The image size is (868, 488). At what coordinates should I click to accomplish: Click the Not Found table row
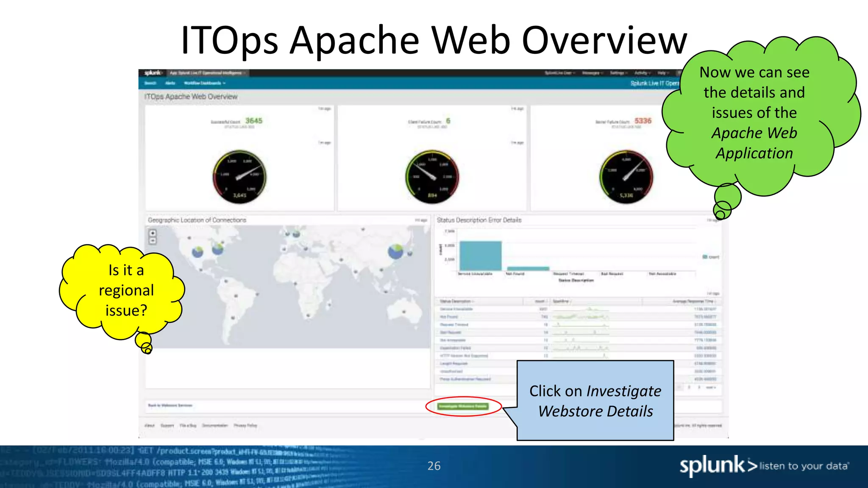pos(579,317)
